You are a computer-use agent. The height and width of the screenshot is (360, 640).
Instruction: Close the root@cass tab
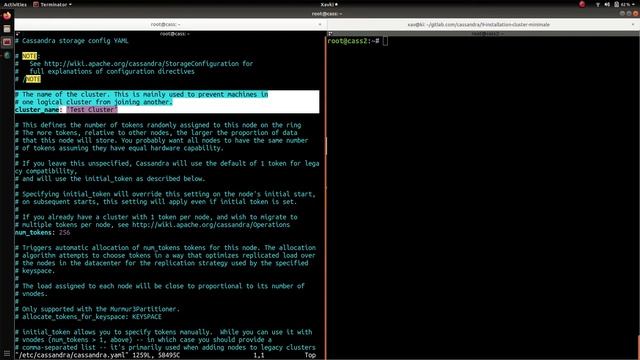tap(320, 24)
